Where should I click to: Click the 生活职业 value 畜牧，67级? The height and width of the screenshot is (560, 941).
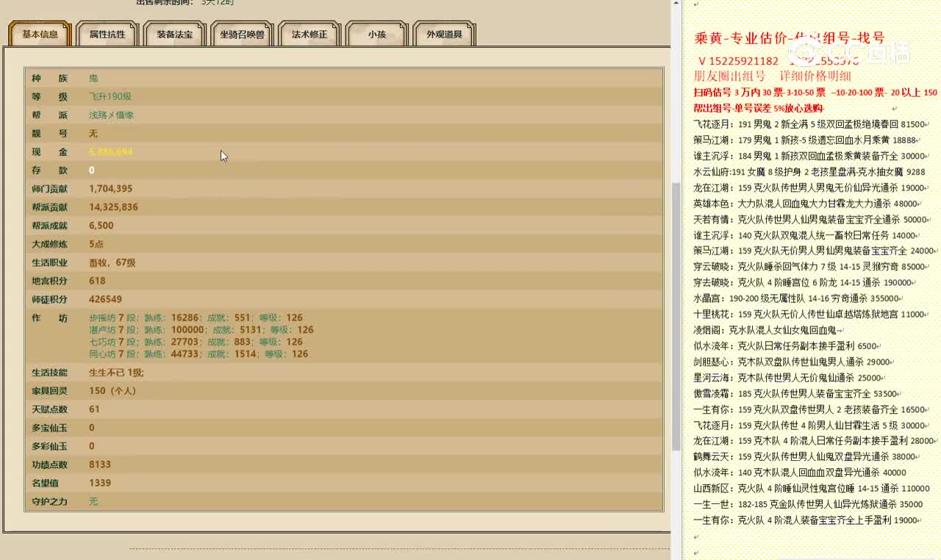(112, 262)
